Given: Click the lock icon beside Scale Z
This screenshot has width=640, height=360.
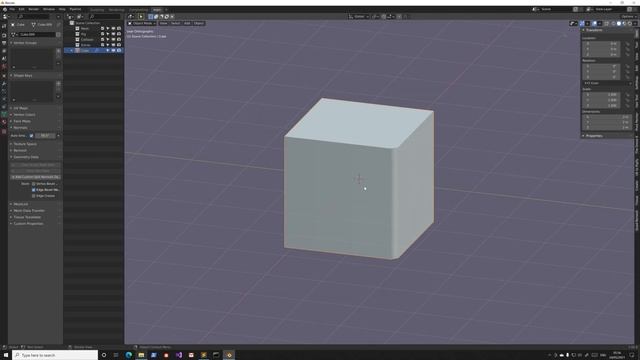Looking at the screenshot, I should coord(627,105).
